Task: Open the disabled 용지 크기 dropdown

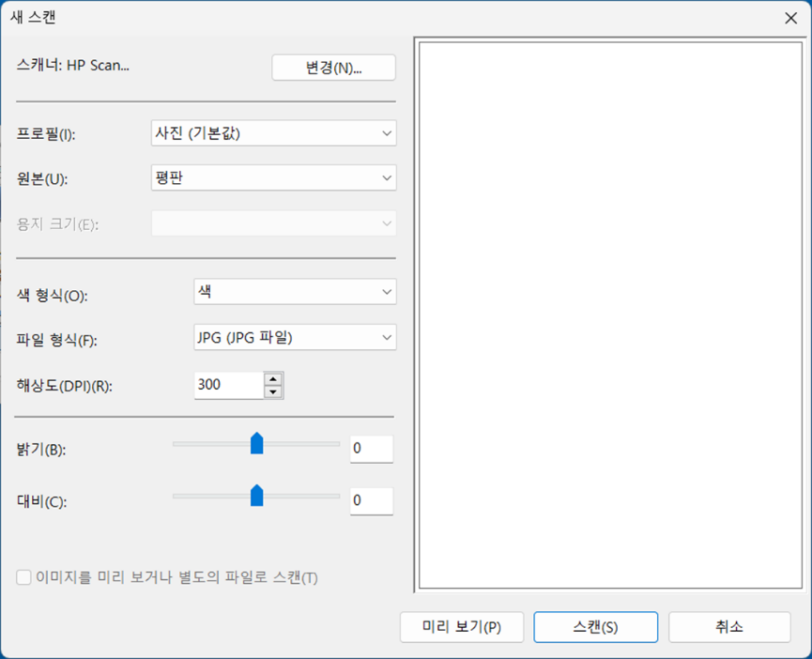Action: pos(273,223)
